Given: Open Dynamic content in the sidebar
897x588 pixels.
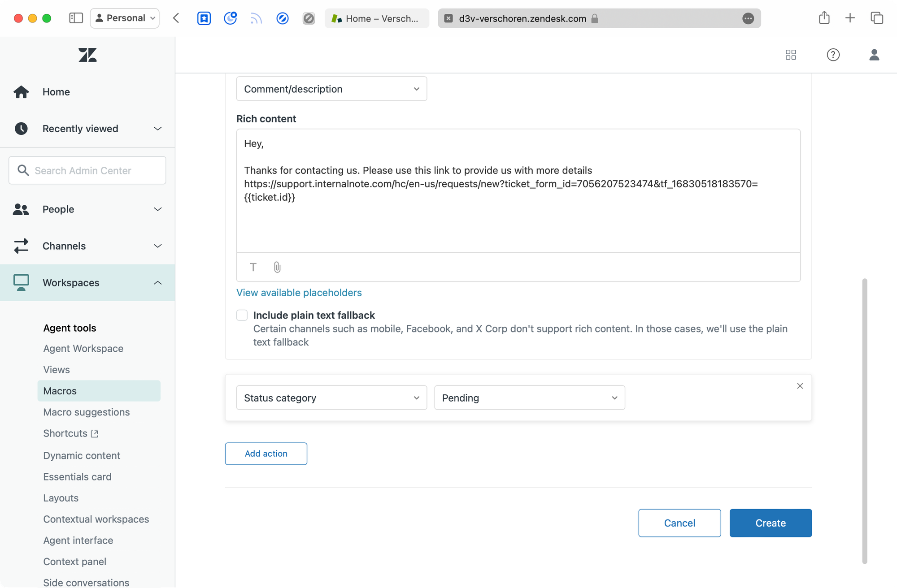Looking at the screenshot, I should pos(82,455).
